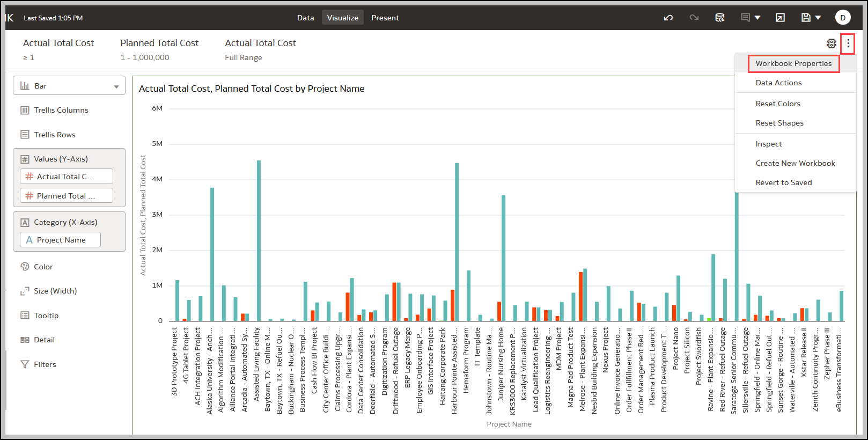Click the Values (Y-Axis) section icon
868x440 pixels.
tap(25, 159)
